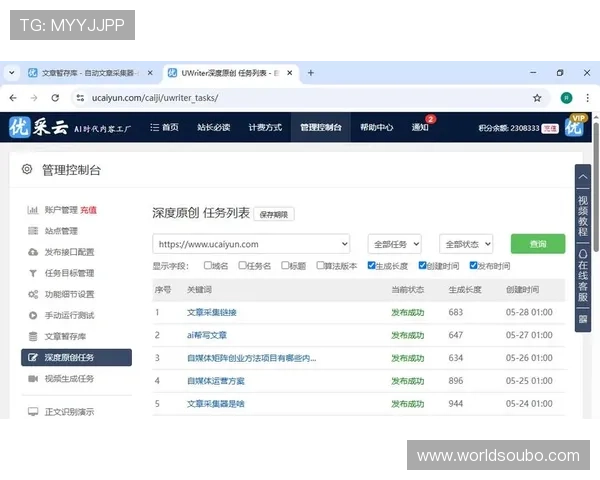
Task: Click the browser address bar URL
Action: tap(155, 98)
